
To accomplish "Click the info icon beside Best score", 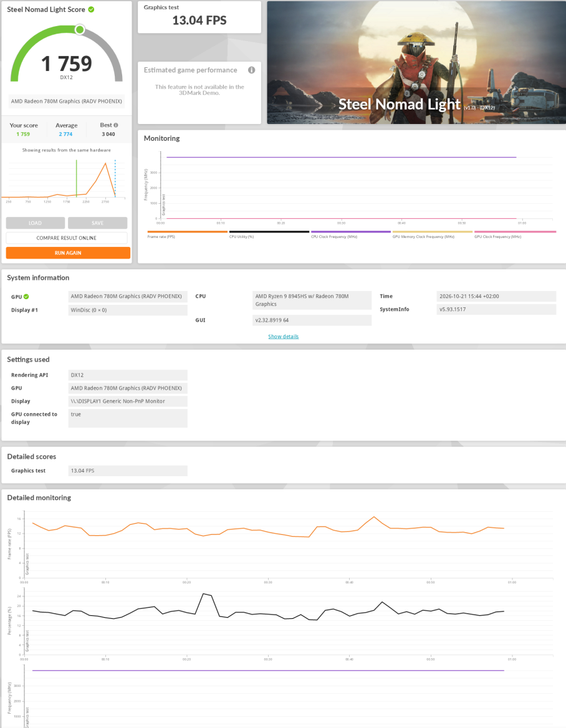I will 115,125.
